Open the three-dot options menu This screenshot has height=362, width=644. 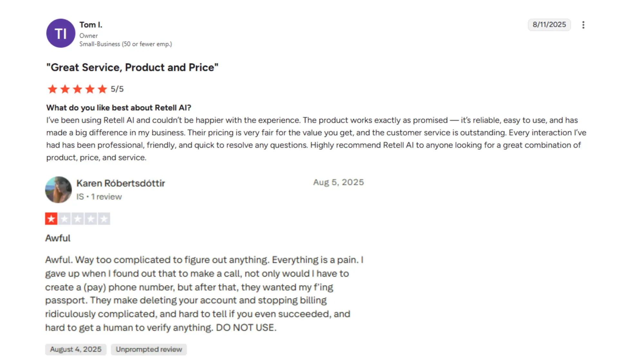pos(583,25)
